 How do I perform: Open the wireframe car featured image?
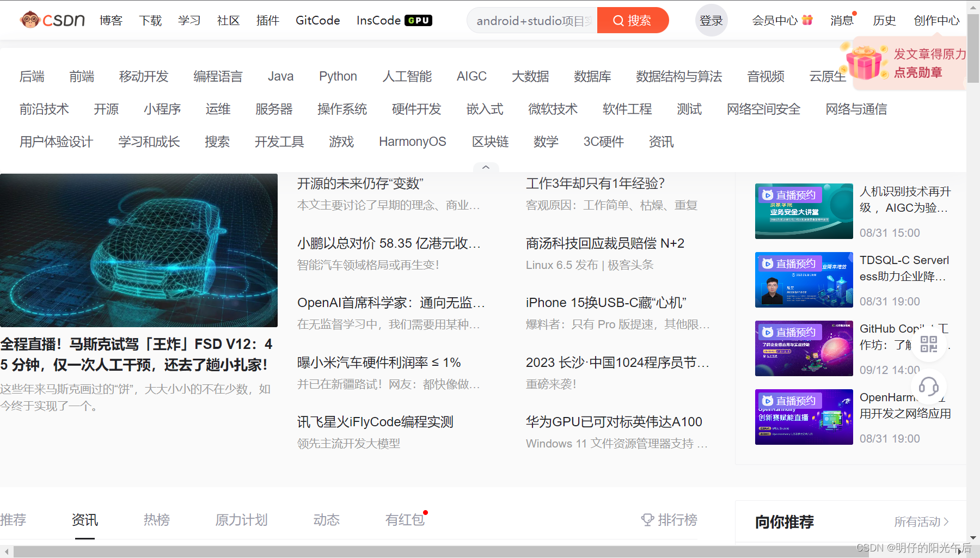pyautogui.click(x=139, y=250)
